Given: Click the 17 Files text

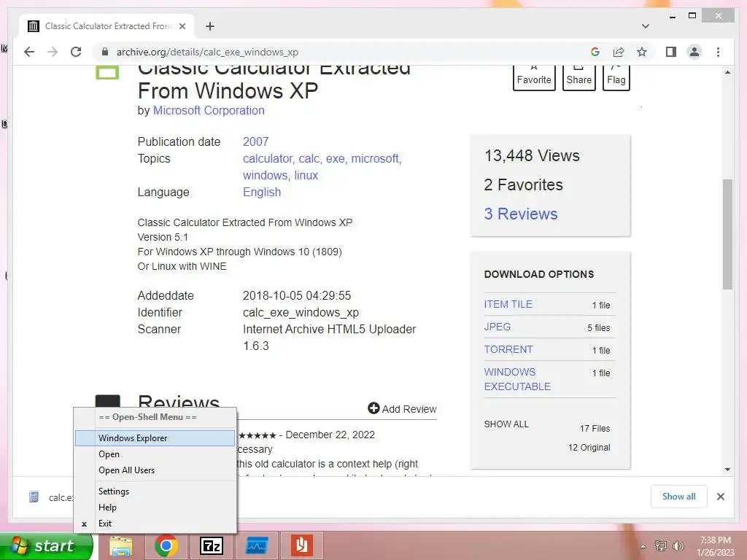Looking at the screenshot, I should tap(595, 429).
